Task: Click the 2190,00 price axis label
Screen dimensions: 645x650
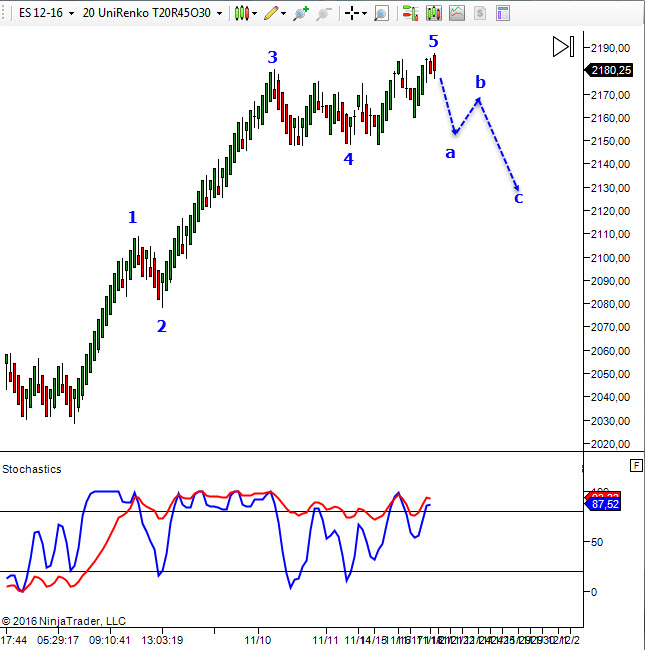Action: click(610, 48)
